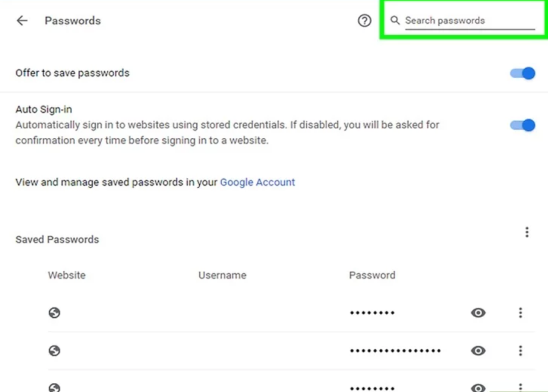Turn off the Auto Sign-in toggle
Image resolution: width=548 pixels, height=392 pixels.
522,125
